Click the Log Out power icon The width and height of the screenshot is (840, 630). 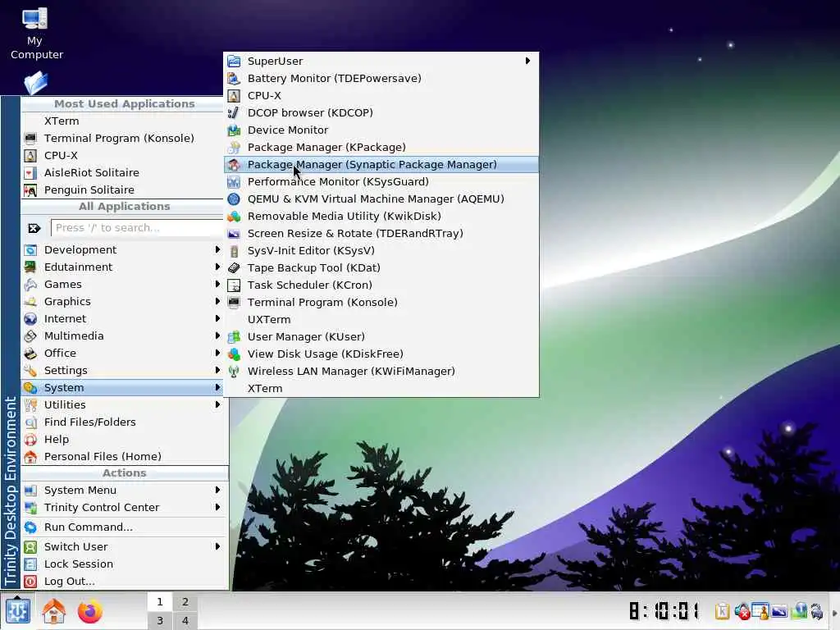(30, 582)
